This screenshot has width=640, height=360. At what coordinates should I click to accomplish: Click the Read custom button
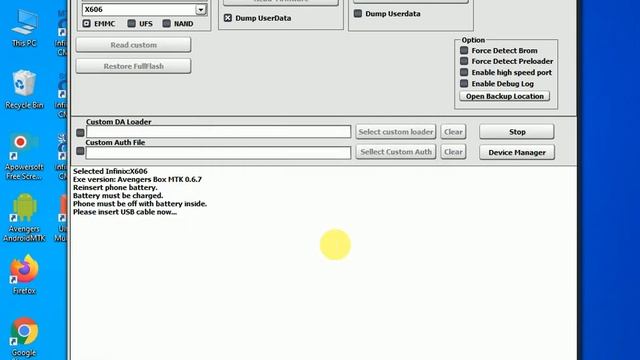(133, 45)
